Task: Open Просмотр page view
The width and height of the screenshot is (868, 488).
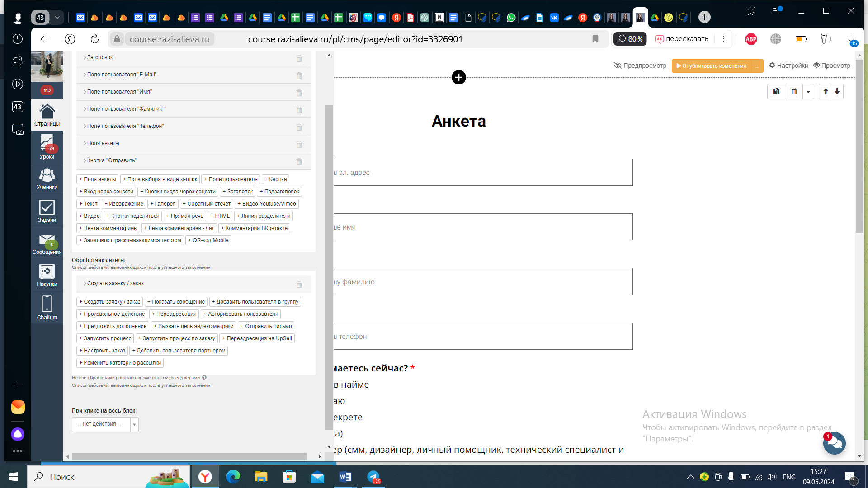Action: (x=832, y=66)
